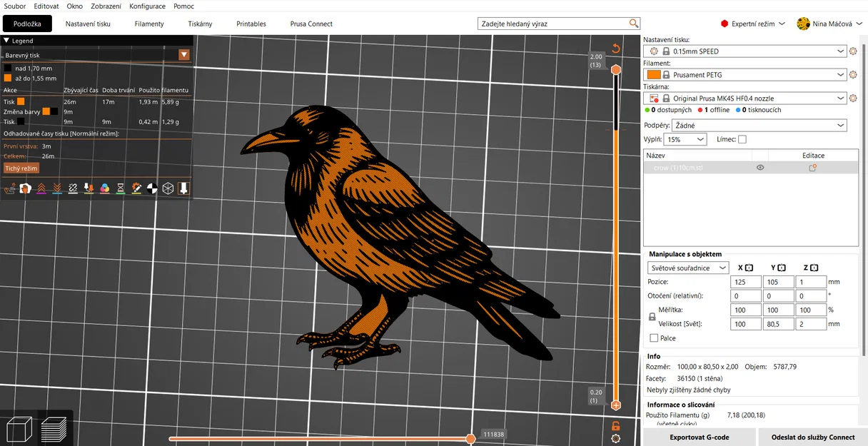The image size is (868, 446).
Task: Switch to Tiskárny tab
Action: click(x=200, y=24)
